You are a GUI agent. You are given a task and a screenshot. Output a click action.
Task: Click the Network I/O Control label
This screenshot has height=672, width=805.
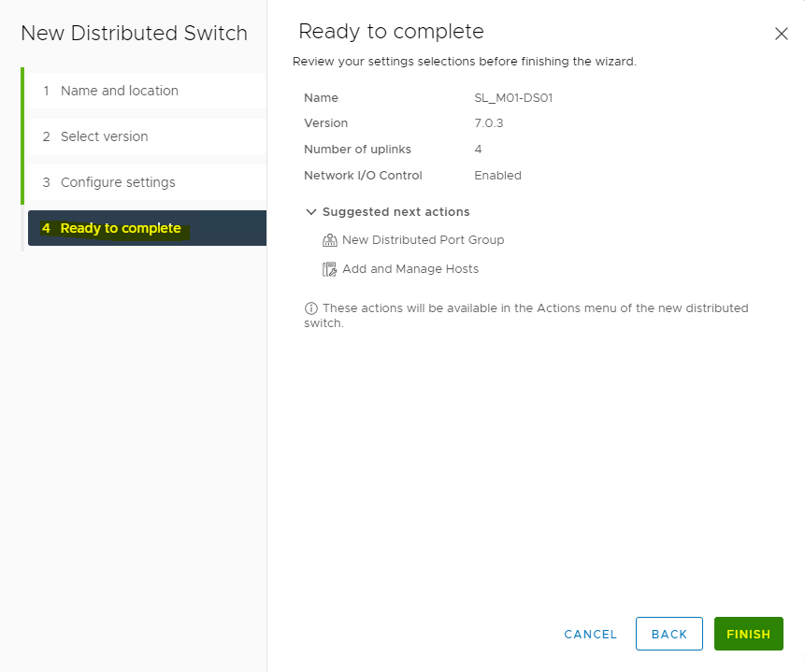tap(363, 176)
